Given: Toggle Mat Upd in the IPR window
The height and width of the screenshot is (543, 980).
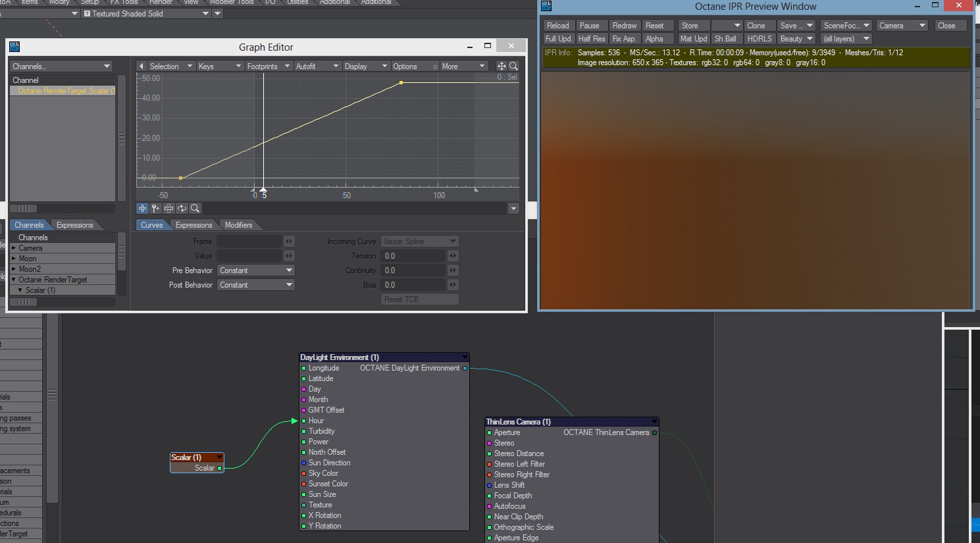Looking at the screenshot, I should tap(694, 39).
